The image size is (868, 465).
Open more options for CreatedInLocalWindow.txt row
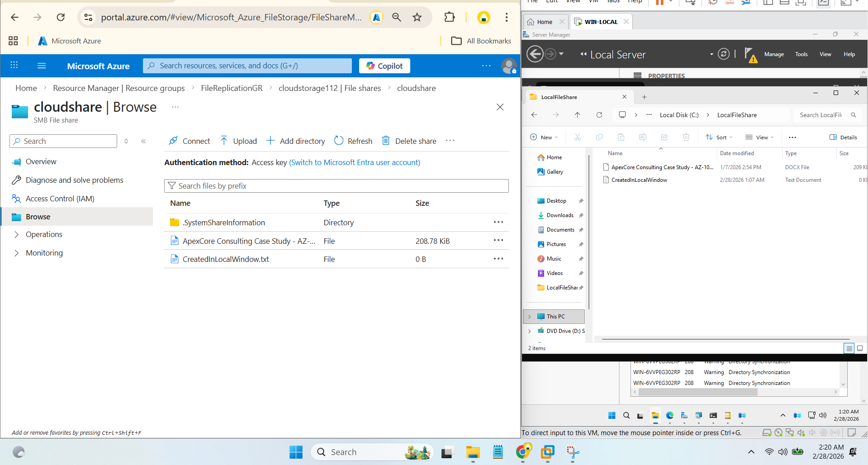pos(498,259)
